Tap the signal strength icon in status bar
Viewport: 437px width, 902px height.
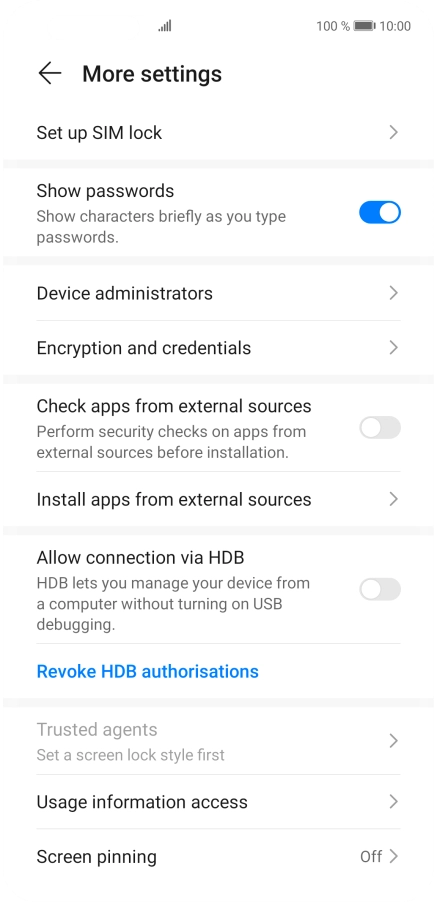[x=165, y=26]
